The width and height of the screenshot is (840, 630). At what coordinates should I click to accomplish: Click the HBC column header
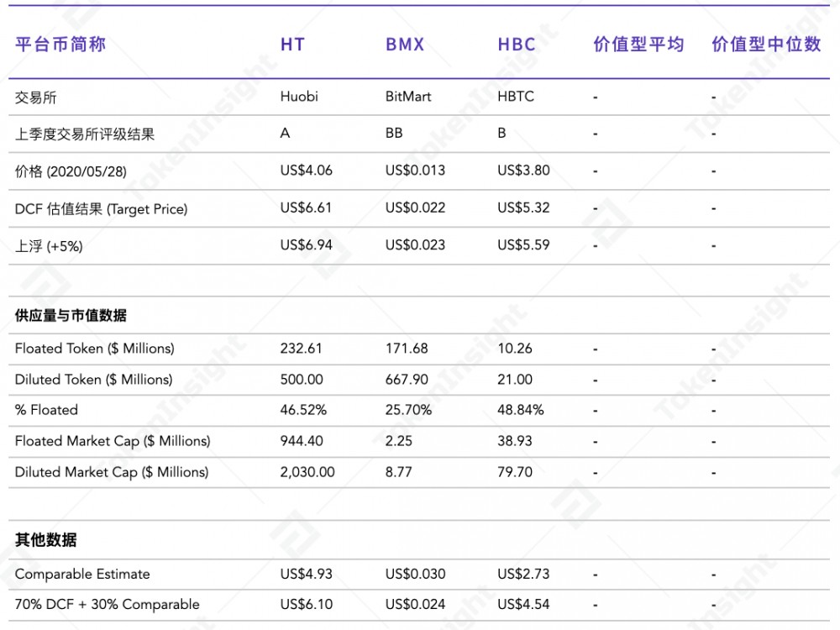point(516,45)
